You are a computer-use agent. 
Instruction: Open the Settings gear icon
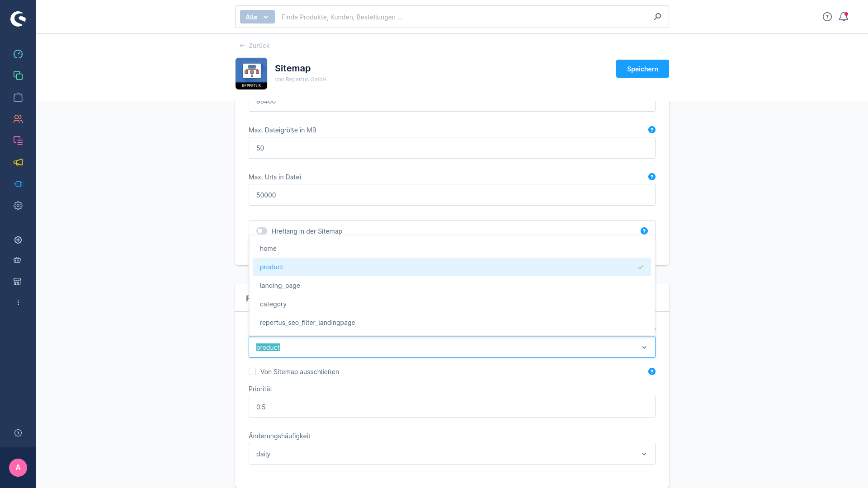(18, 206)
